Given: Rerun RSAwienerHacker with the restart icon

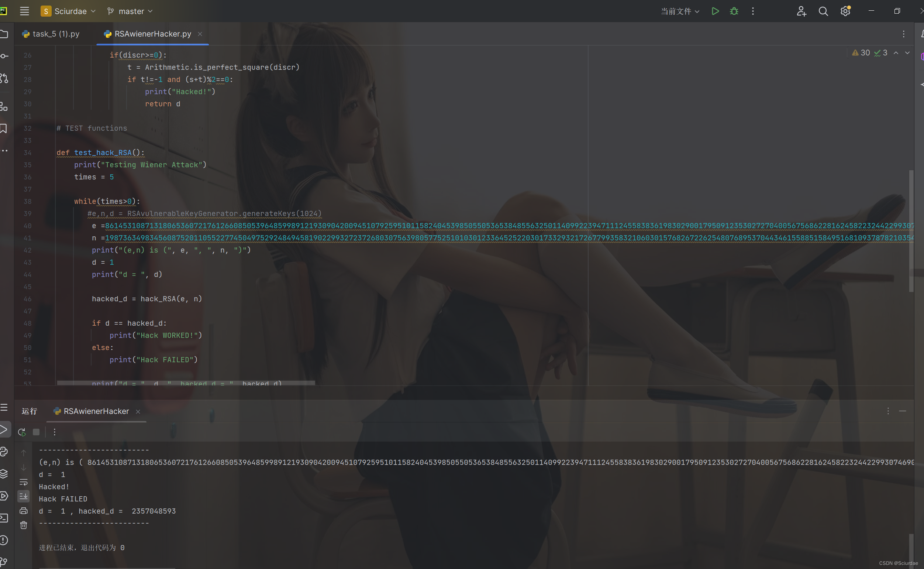Looking at the screenshot, I should click(x=21, y=432).
